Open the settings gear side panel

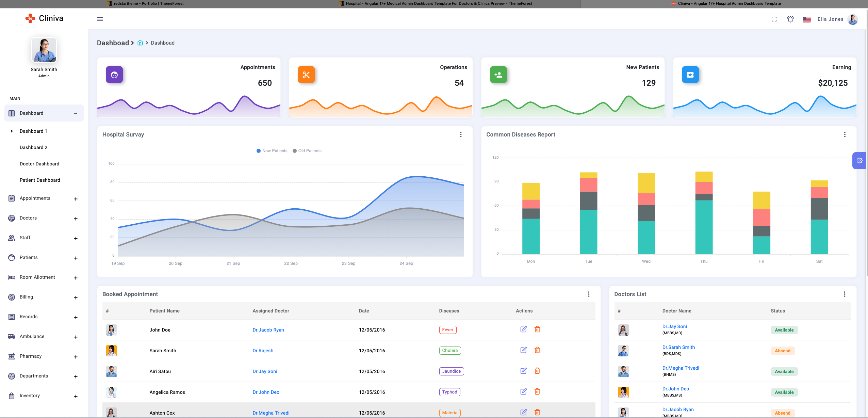tap(859, 161)
